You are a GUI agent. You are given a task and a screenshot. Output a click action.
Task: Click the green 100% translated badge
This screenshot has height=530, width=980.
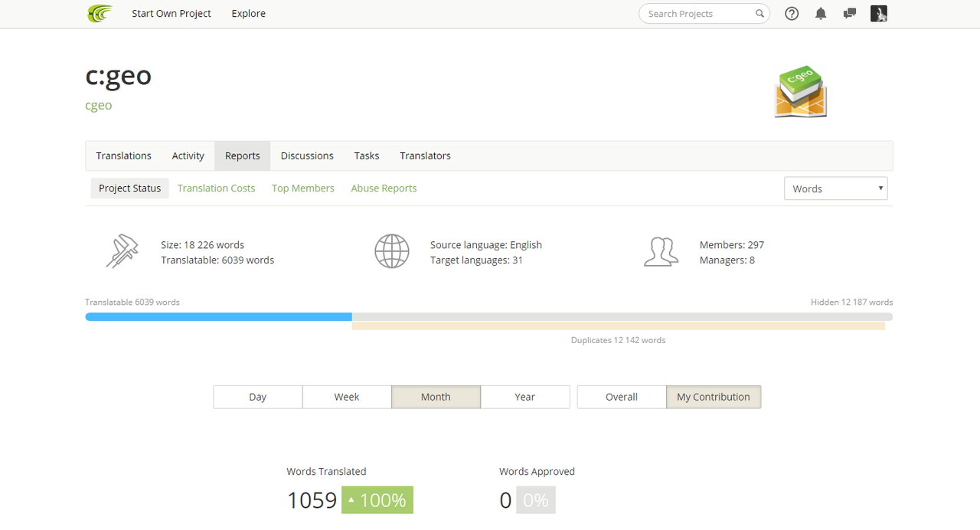(x=377, y=500)
